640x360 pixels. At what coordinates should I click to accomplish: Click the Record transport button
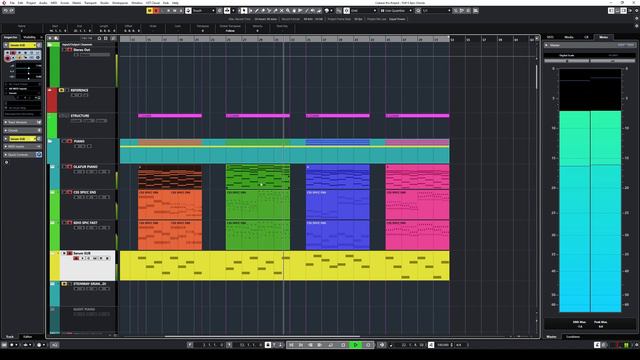point(369,345)
